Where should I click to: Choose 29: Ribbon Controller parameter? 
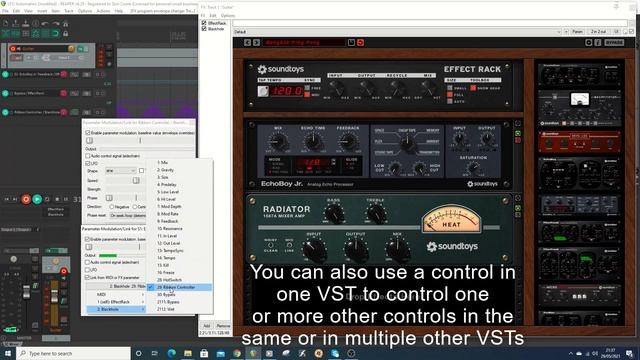(x=180, y=287)
